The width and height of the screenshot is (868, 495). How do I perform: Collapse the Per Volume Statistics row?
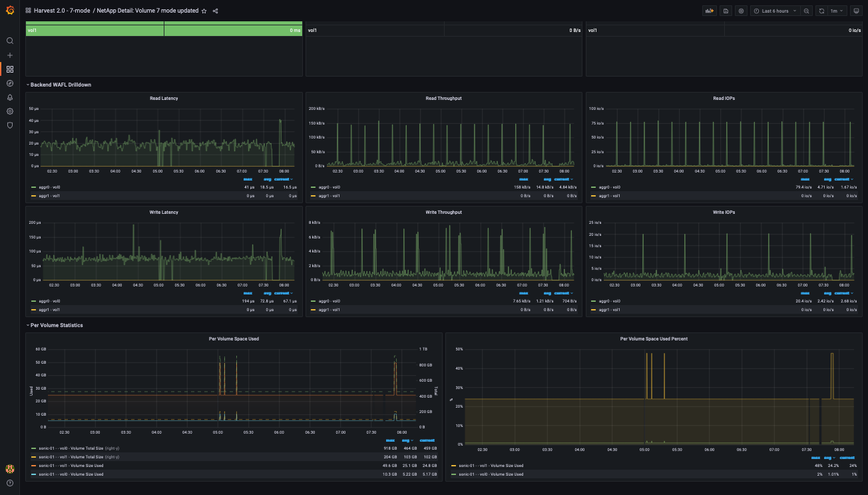pos(53,324)
